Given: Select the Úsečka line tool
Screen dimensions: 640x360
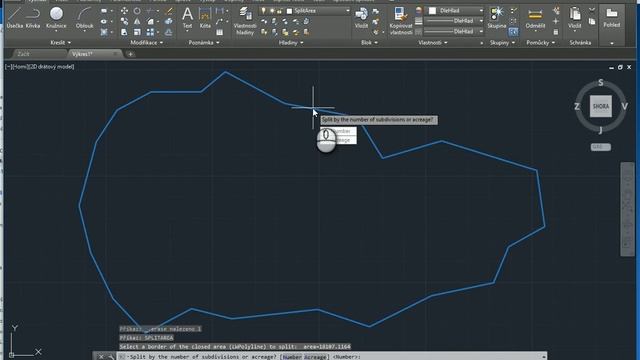Looking at the screenshot, I should coord(15,18).
